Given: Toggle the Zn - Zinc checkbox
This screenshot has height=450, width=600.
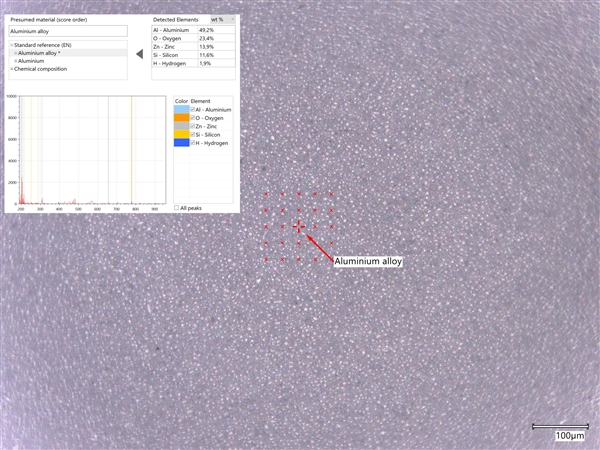Looking at the screenshot, I should tap(193, 126).
